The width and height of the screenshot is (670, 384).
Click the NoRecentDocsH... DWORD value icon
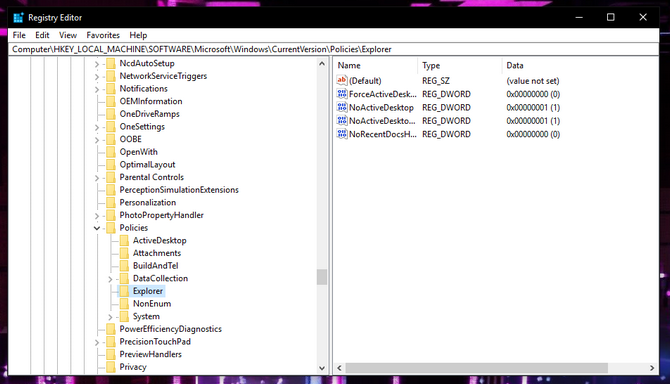click(x=341, y=134)
